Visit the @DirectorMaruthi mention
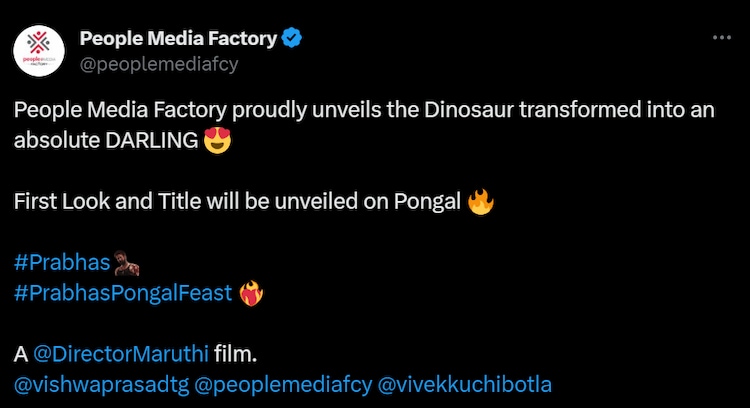This screenshot has width=750, height=408. (121, 355)
